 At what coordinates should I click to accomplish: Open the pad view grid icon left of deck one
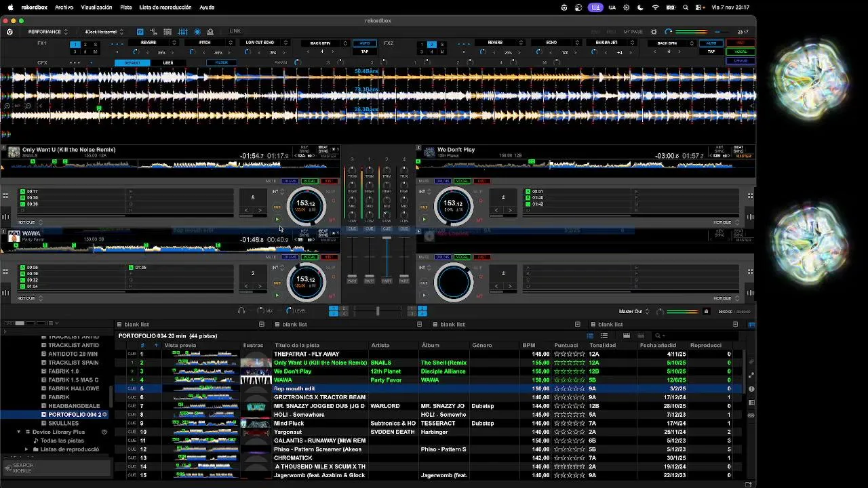pos(5,196)
